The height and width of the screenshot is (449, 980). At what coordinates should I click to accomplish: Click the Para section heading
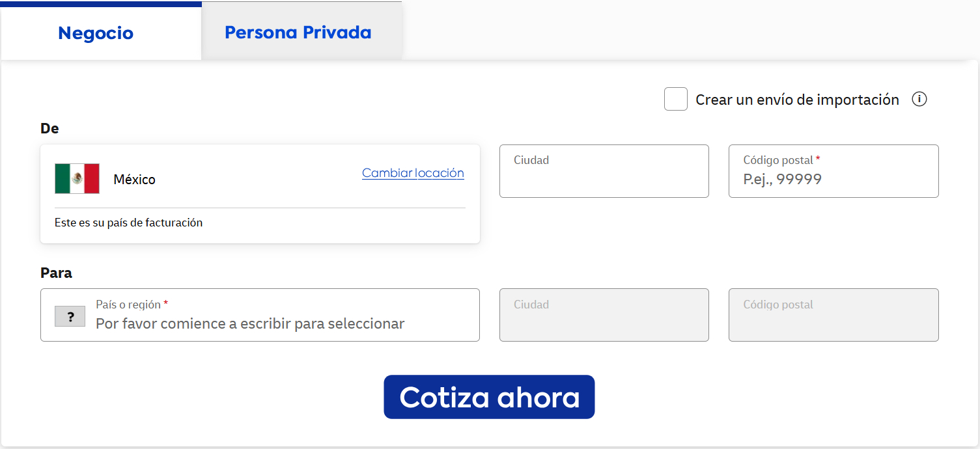(56, 273)
